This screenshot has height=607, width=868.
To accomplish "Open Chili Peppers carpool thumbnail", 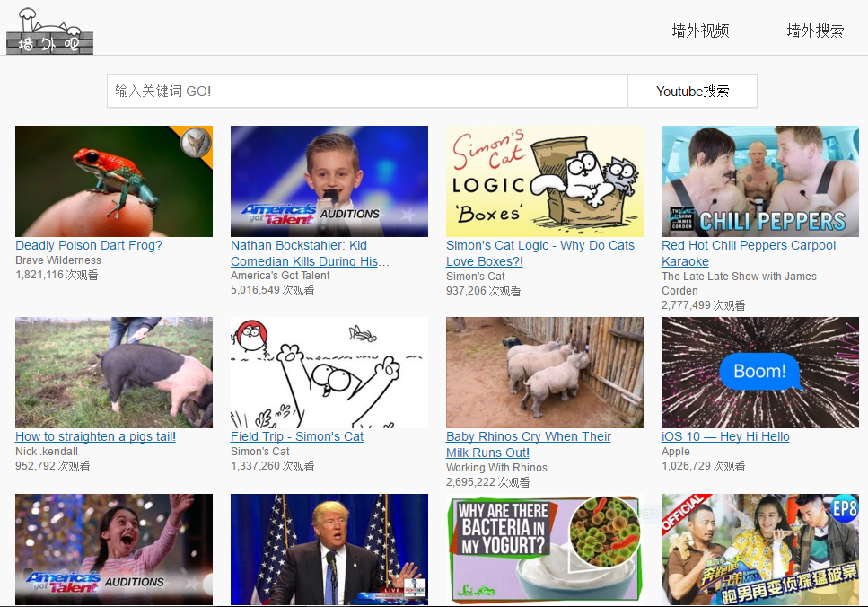I will tap(760, 181).
